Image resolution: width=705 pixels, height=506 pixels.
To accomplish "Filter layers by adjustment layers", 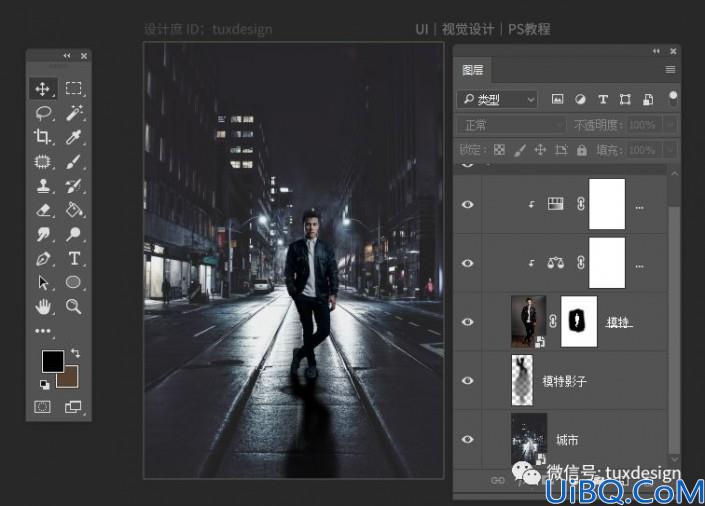I will (580, 99).
